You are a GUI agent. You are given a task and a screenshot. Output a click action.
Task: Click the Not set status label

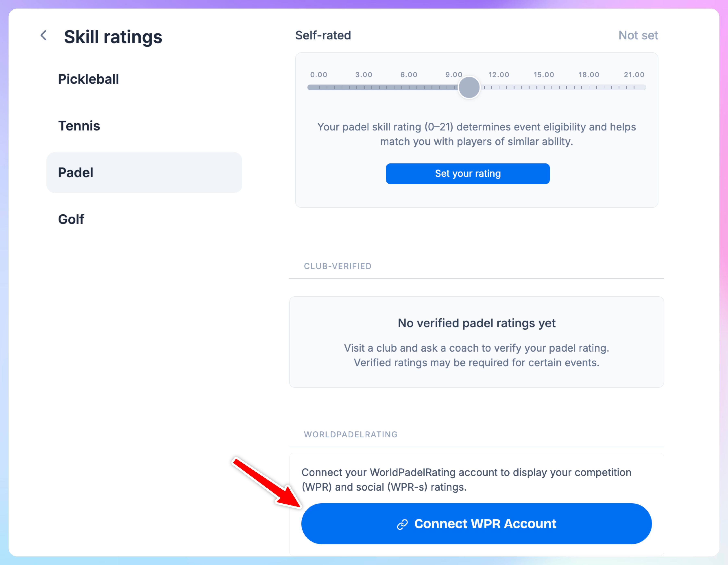click(638, 35)
